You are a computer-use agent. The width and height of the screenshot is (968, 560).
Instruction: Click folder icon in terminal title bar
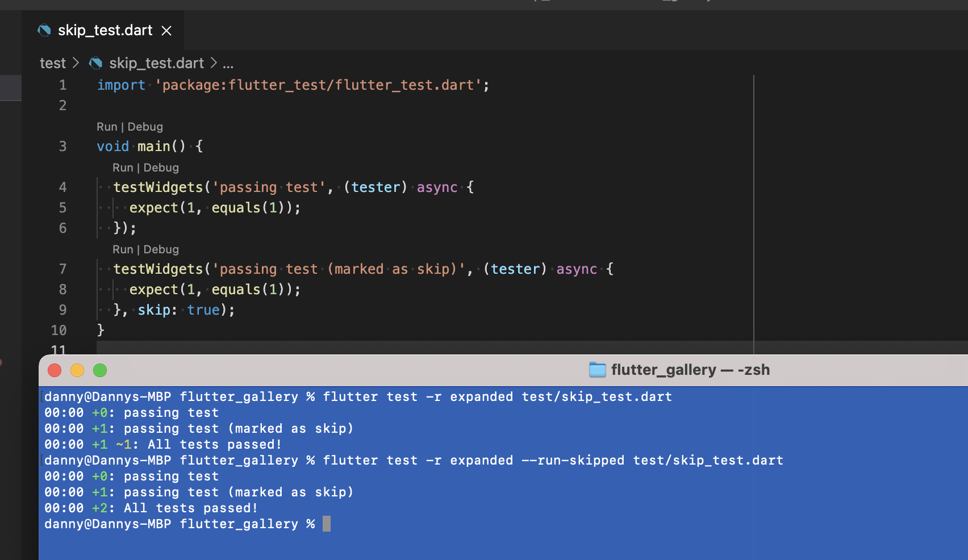pyautogui.click(x=598, y=370)
